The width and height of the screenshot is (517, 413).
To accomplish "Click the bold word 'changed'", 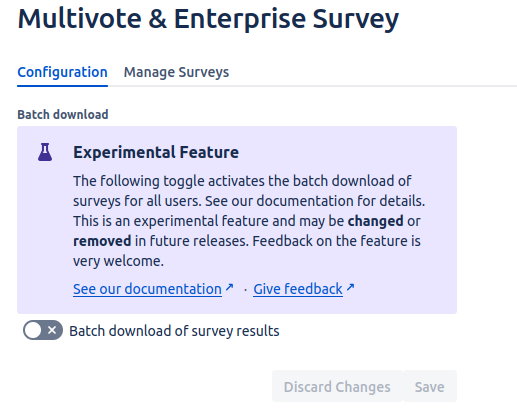I will point(376,221).
